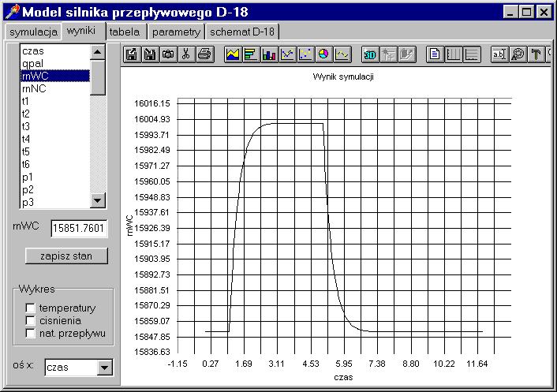Select p3 in the variable list
Viewport: 557px width, 392px height.
pyautogui.click(x=55, y=202)
